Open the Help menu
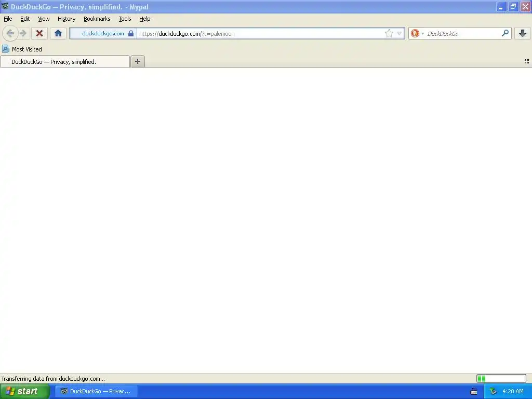 [x=144, y=19]
